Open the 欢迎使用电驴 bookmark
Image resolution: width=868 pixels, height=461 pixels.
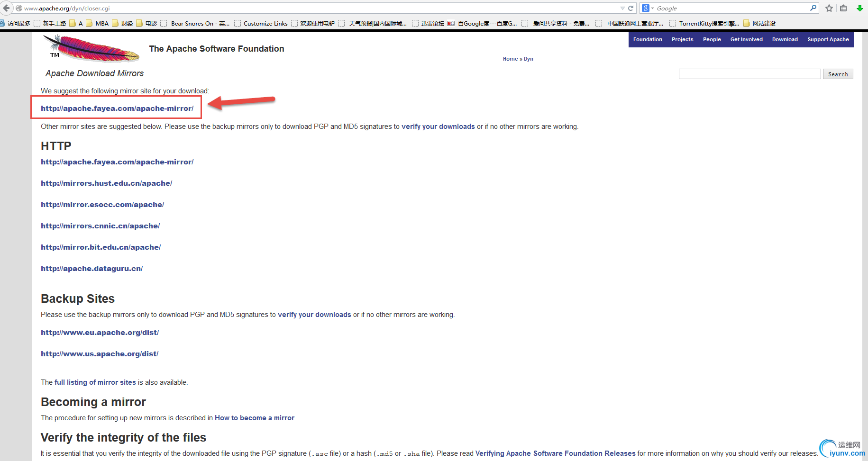click(x=313, y=23)
